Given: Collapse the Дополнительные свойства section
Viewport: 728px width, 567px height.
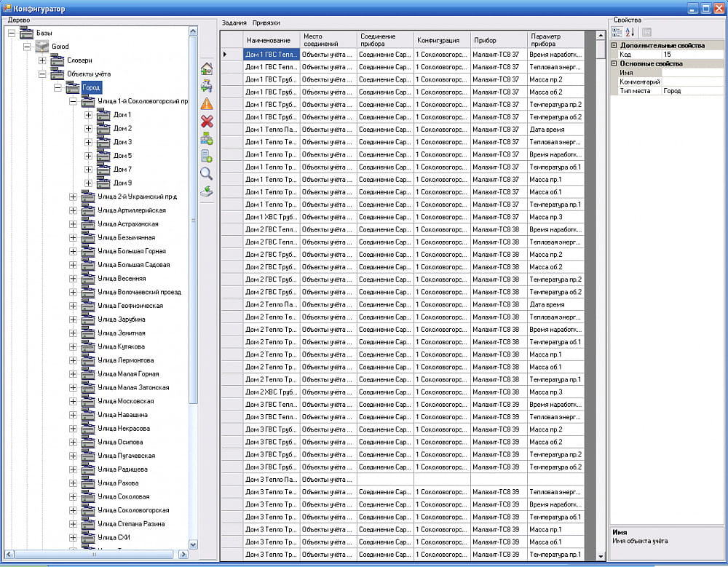Looking at the screenshot, I should click(614, 45).
